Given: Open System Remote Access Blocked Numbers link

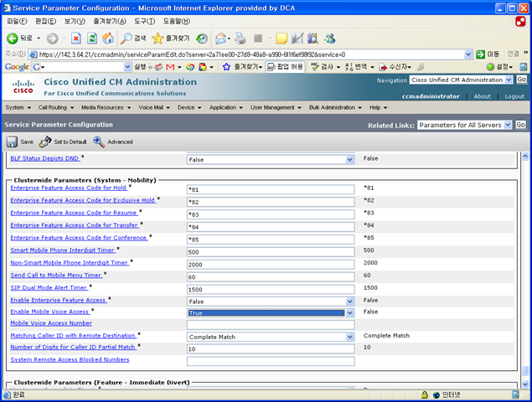Looking at the screenshot, I should tap(70, 359).
